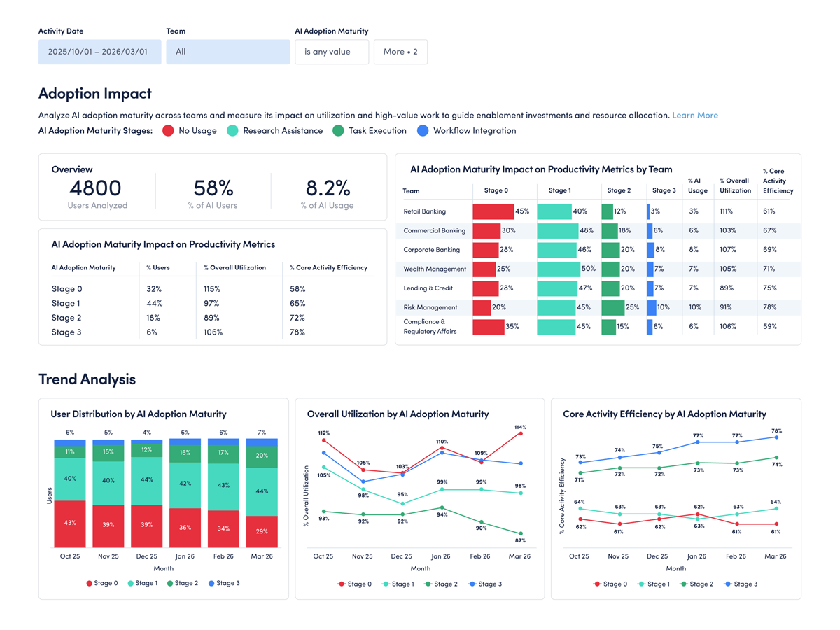Click the Activity Date range field
Viewport: 840px width, 630px height.
coord(99,52)
